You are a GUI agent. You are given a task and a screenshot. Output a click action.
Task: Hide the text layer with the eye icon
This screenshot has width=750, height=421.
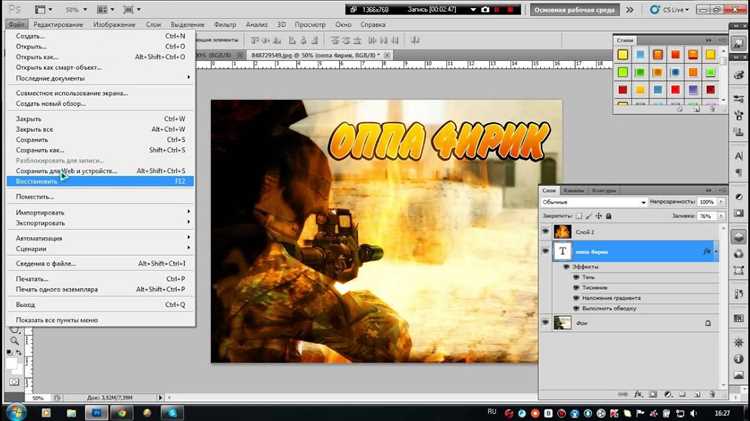(545, 251)
